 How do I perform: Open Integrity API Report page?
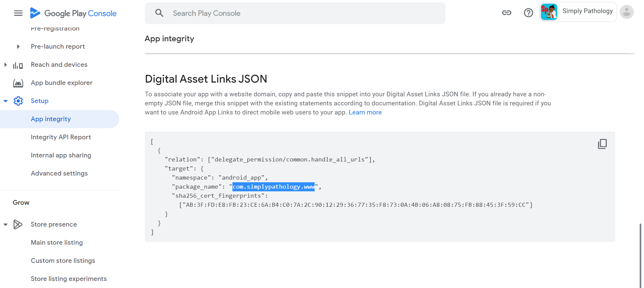[61, 137]
